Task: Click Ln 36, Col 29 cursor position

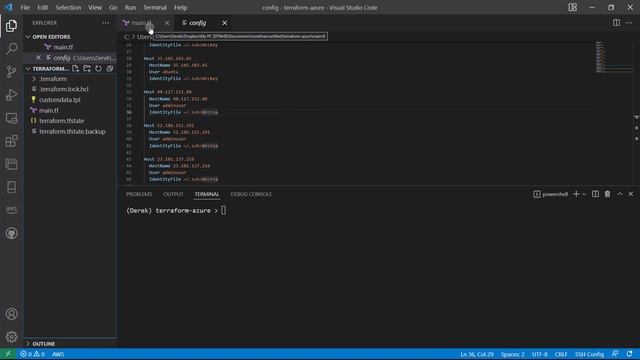Action: (x=477, y=354)
